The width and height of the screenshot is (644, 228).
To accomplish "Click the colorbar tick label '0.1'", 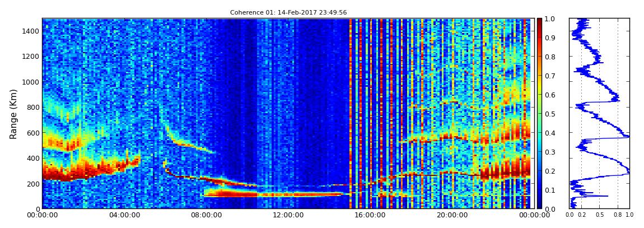I will [549, 190].
